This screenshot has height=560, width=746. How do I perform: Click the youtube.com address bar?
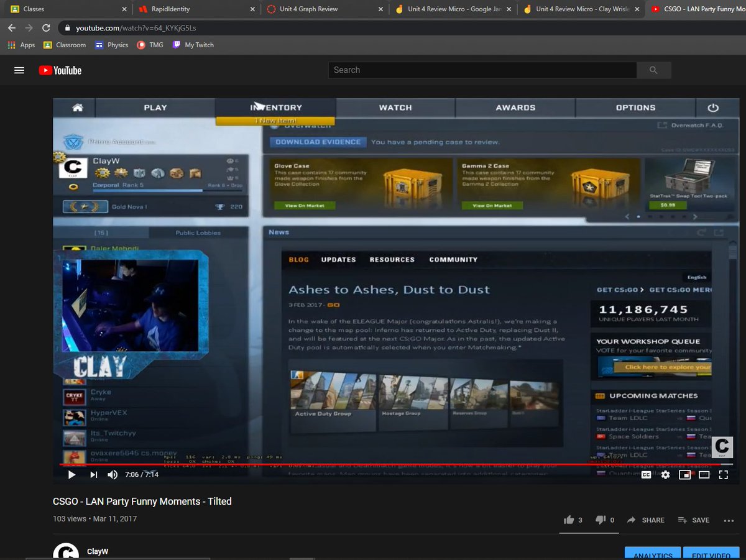(398, 28)
